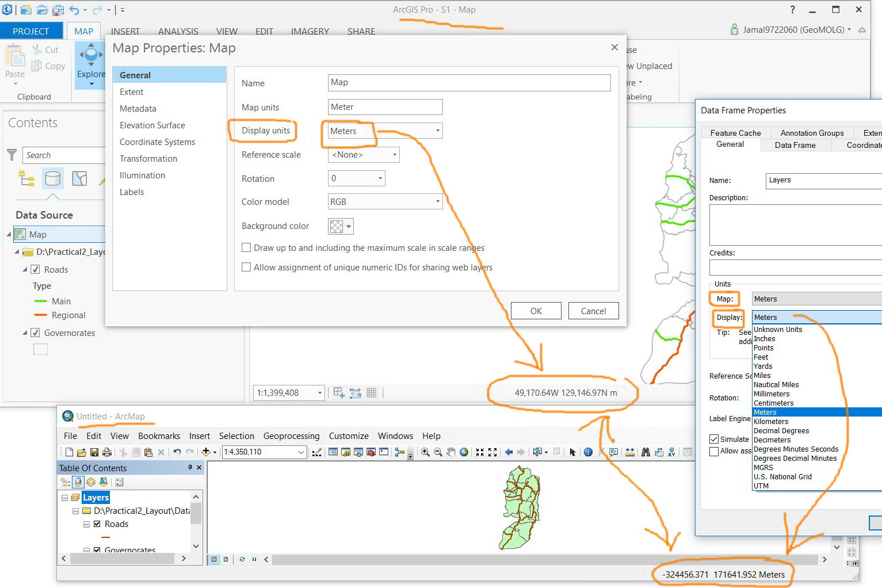Viewport: 882px width, 588px height.
Task: Click Cancel in Map Properties dialog
Action: point(593,311)
